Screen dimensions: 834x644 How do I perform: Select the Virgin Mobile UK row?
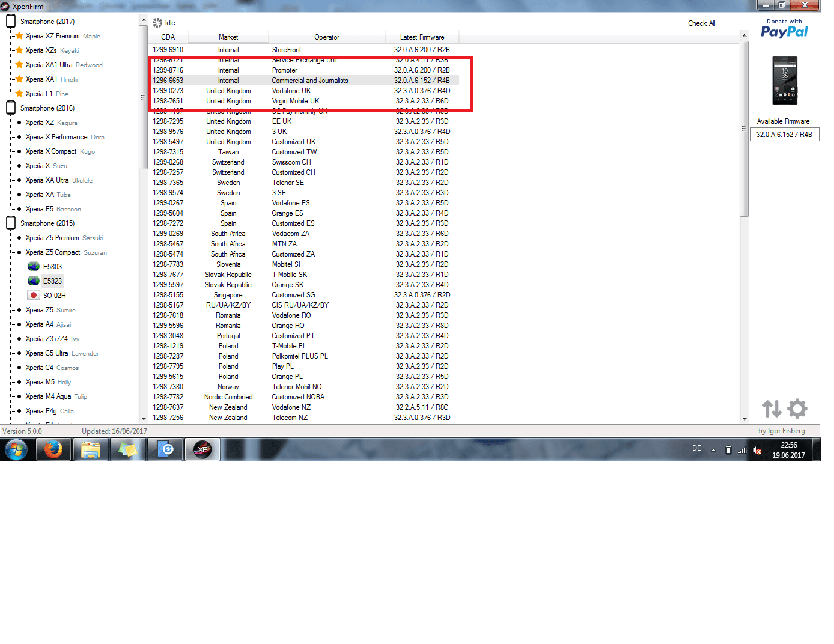(x=304, y=101)
